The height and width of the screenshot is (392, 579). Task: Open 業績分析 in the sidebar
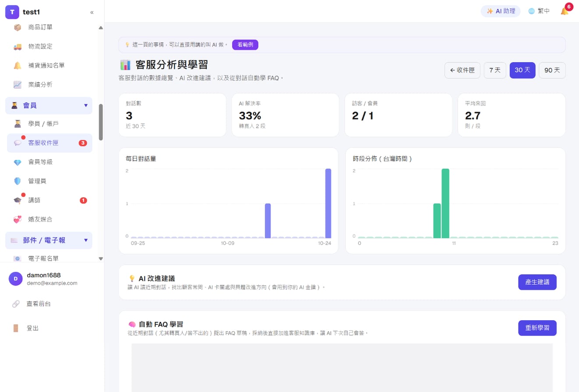click(x=49, y=84)
